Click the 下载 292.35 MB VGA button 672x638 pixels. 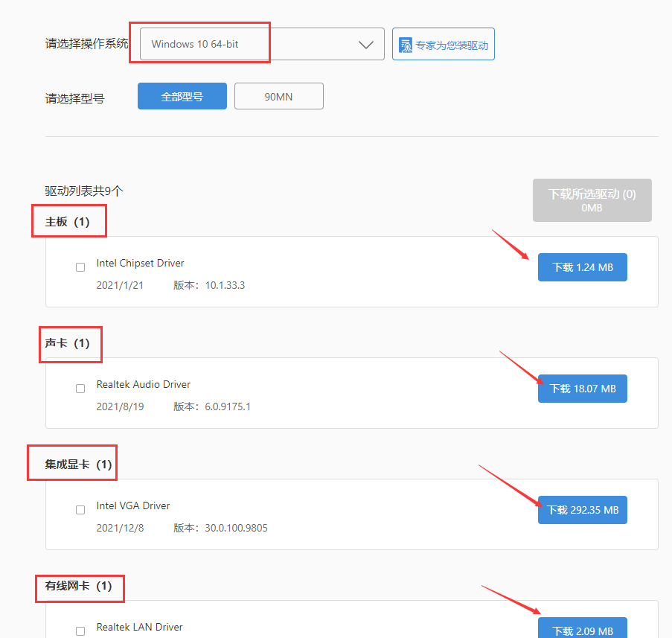click(582, 510)
